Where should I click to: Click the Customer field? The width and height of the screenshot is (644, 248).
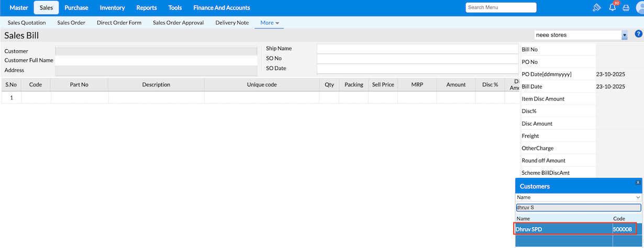(156, 51)
